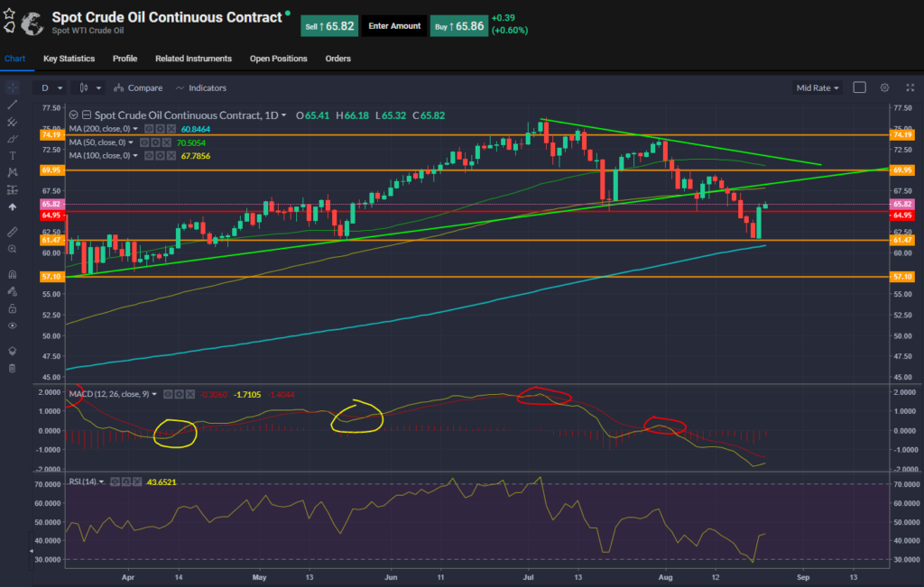
Task: Hide the MACD indicator with its eye toggle
Action: (x=168, y=394)
